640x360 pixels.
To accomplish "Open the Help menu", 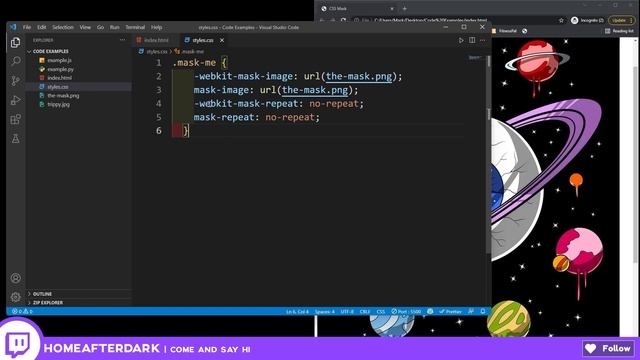I will [x=157, y=27].
